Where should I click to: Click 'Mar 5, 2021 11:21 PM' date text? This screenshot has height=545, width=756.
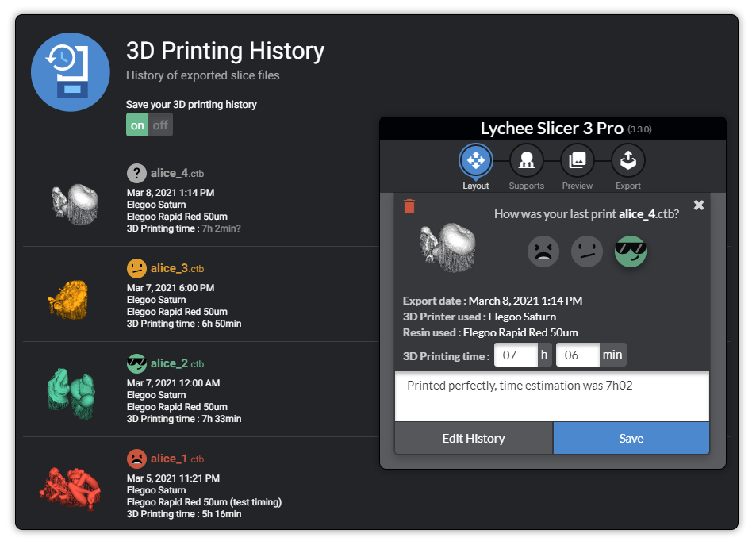(173, 478)
